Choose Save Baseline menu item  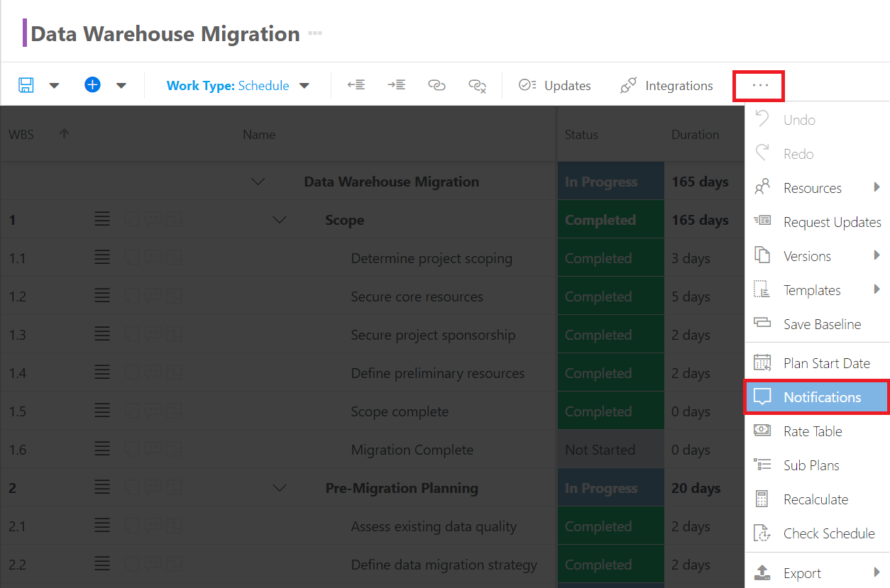[x=817, y=324]
